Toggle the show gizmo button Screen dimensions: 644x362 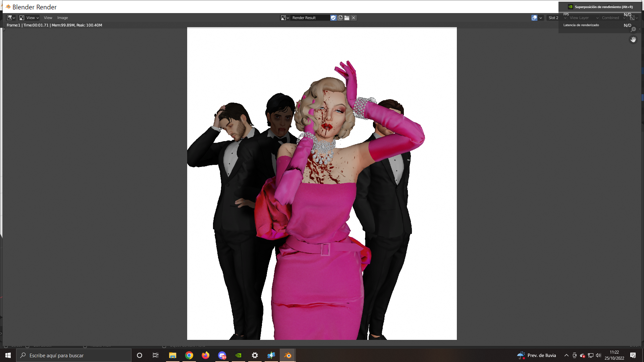pos(534,18)
